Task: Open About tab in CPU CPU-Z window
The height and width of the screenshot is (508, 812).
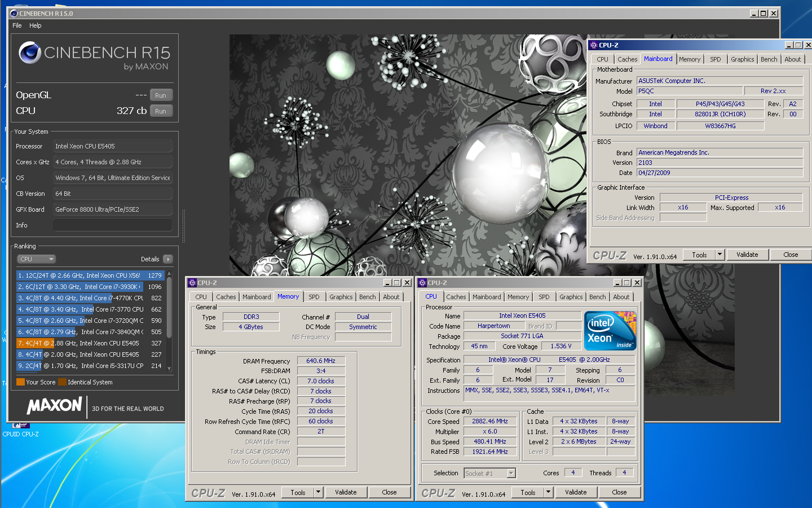Action: (x=621, y=297)
